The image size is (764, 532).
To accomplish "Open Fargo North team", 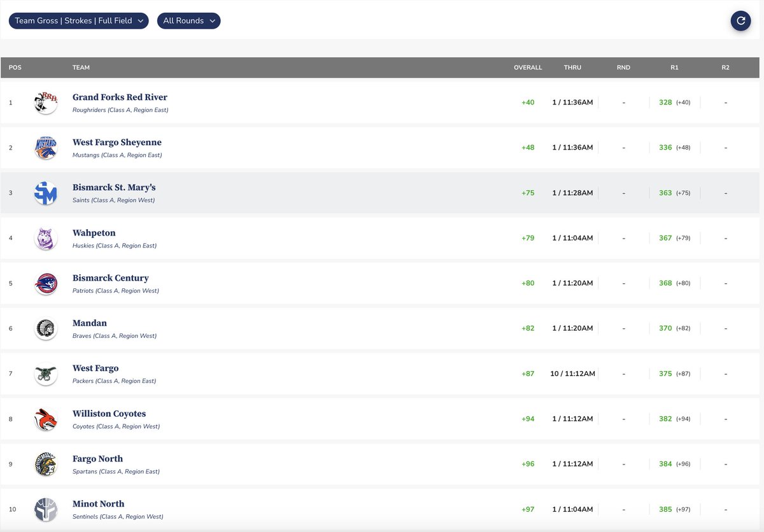I will (x=98, y=459).
